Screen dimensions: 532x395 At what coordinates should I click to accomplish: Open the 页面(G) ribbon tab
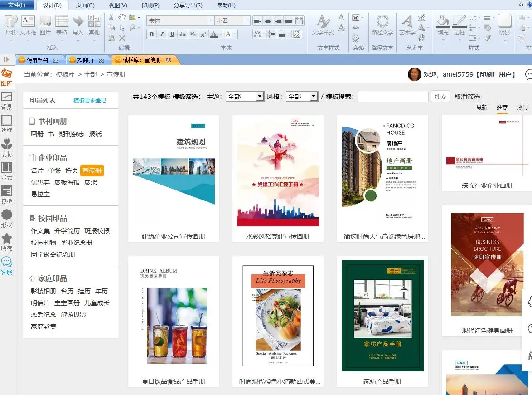(x=85, y=5)
